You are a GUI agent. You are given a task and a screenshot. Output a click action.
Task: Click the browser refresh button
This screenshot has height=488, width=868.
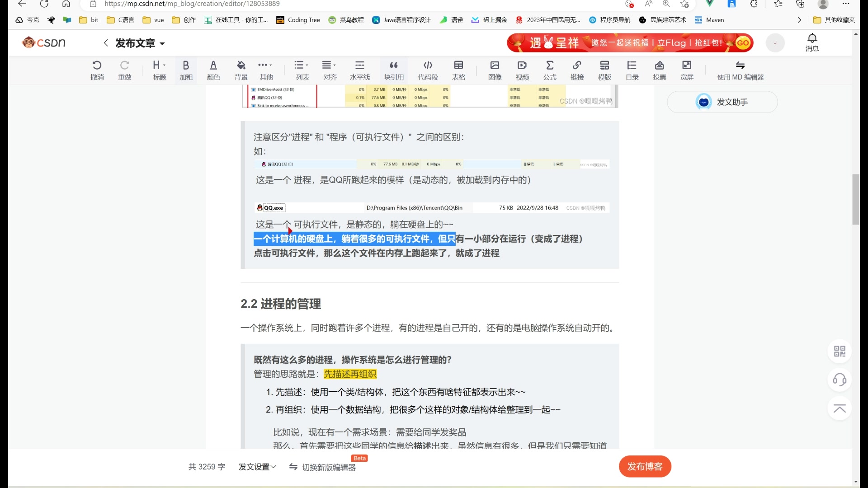coord(44,4)
